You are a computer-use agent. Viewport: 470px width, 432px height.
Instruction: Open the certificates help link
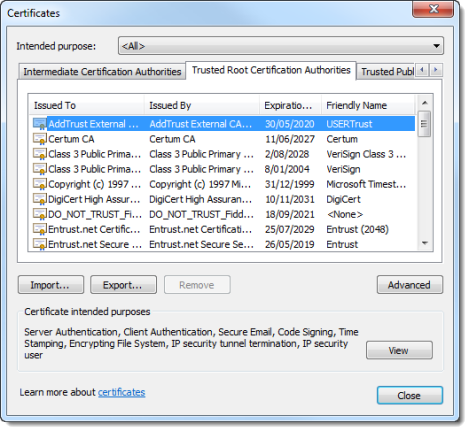[121, 392]
